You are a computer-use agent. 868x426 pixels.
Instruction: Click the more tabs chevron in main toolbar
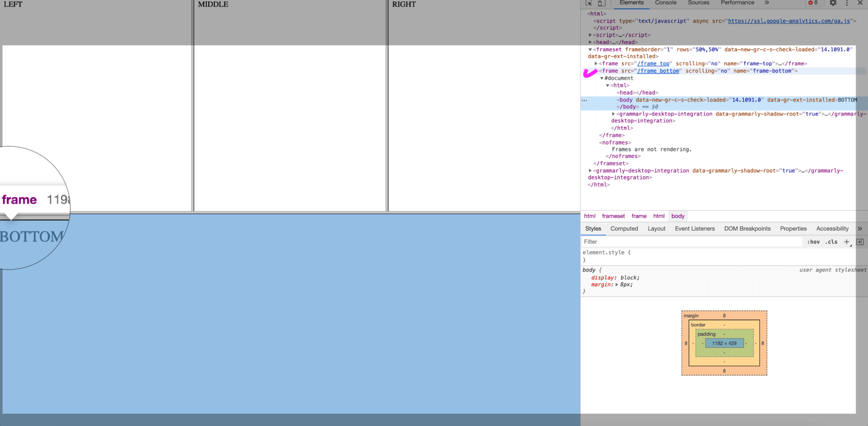click(x=766, y=3)
